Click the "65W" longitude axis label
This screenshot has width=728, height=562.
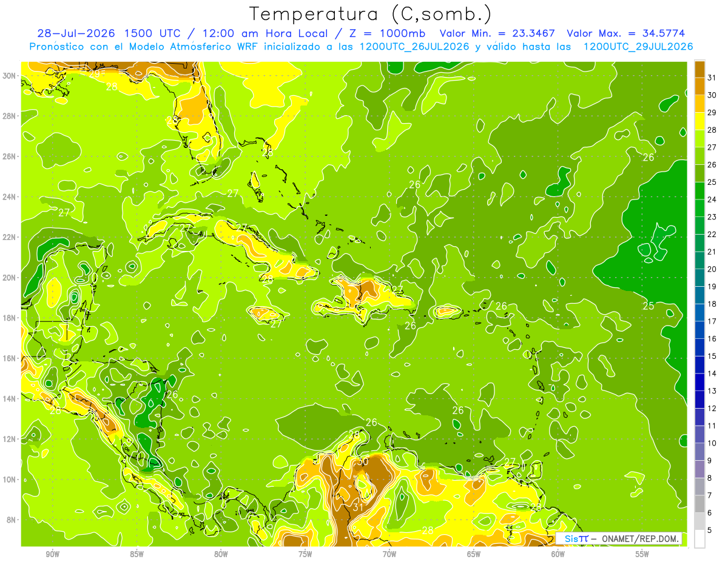pos(474,554)
